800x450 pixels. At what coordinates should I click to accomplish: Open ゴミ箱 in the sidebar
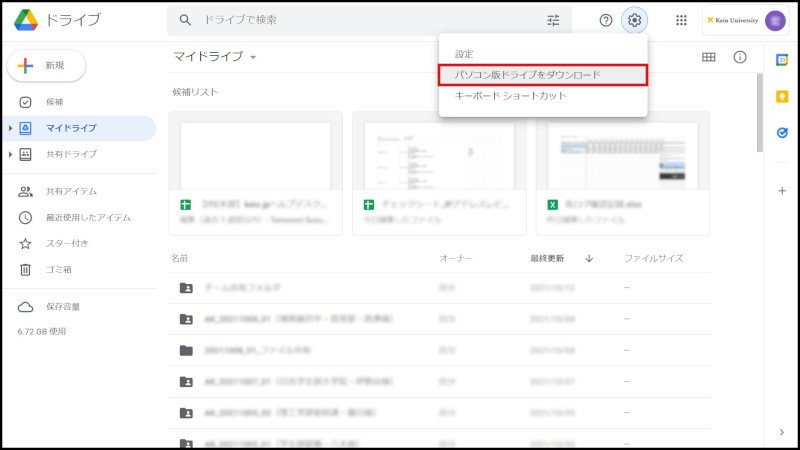(58, 269)
